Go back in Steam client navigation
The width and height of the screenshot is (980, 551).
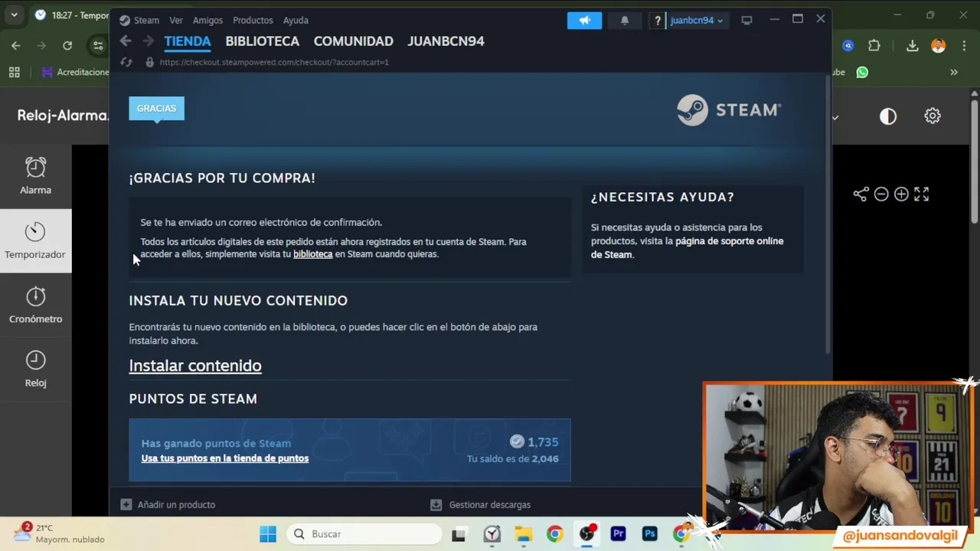click(126, 41)
